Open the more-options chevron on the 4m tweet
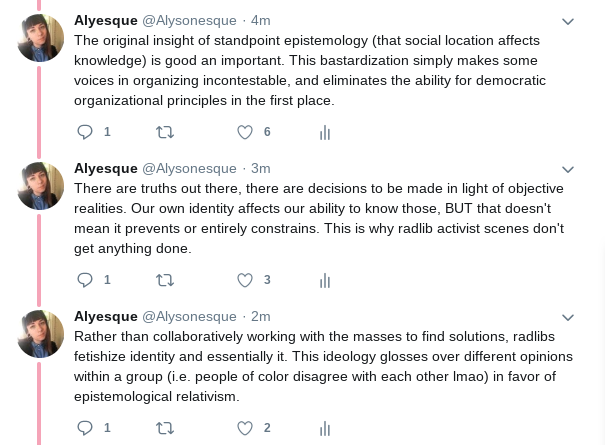 coord(568,21)
